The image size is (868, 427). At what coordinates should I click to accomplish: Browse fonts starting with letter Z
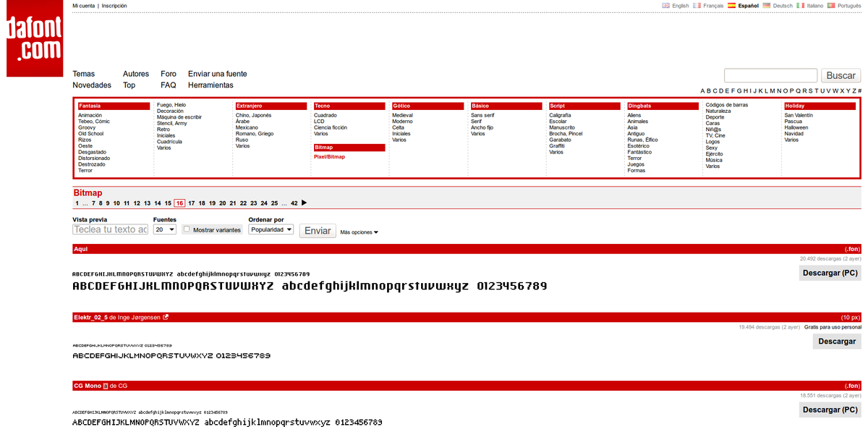854,91
